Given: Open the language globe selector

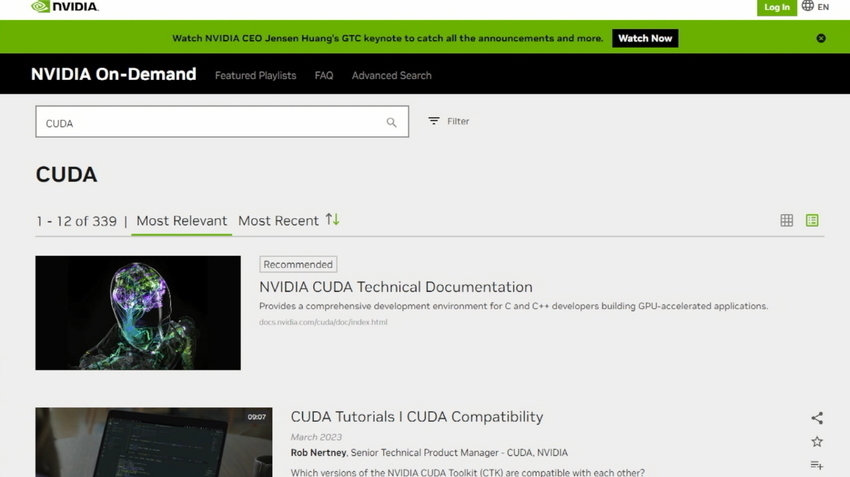Looking at the screenshot, I should (808, 6).
